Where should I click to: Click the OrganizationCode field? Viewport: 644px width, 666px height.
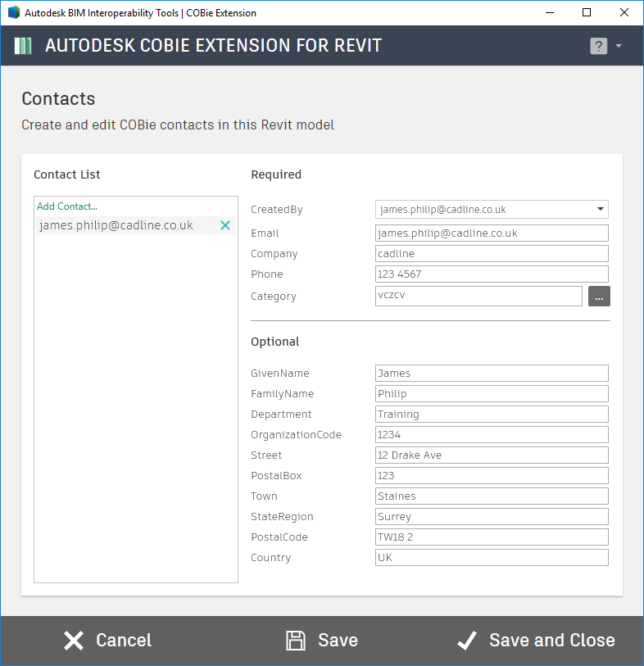[x=492, y=434]
